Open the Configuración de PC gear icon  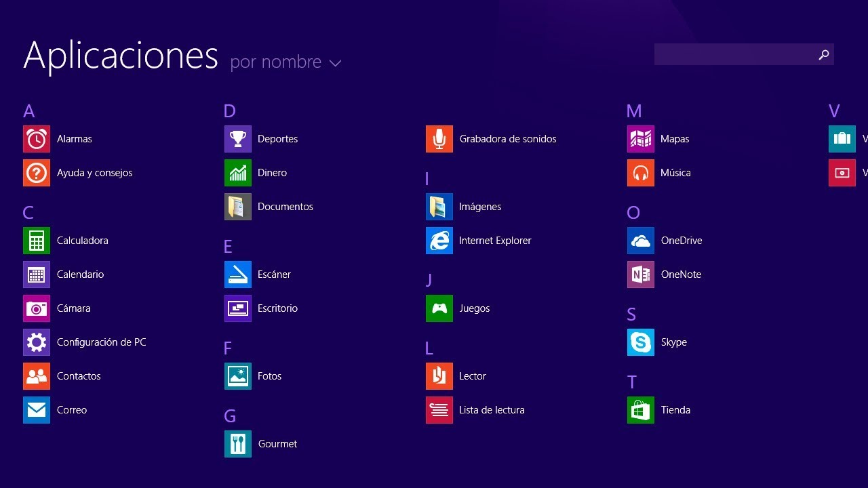click(37, 342)
